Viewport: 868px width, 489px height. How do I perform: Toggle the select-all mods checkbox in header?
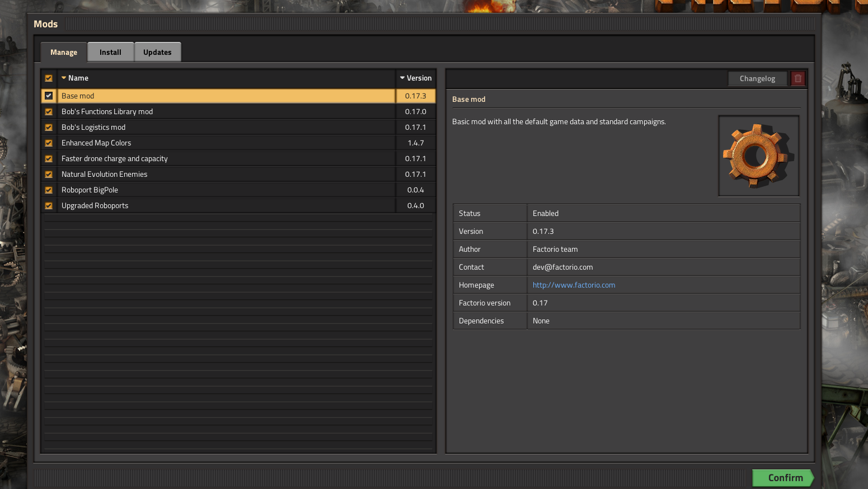[49, 78]
